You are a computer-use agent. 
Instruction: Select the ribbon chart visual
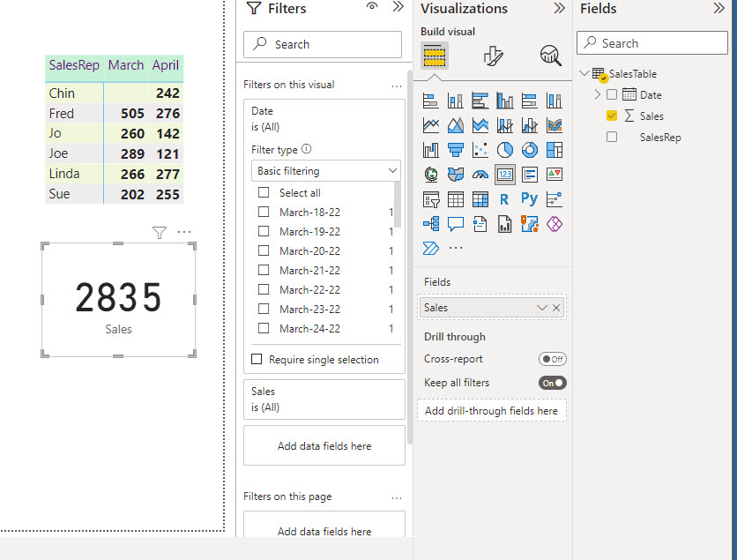(555, 125)
